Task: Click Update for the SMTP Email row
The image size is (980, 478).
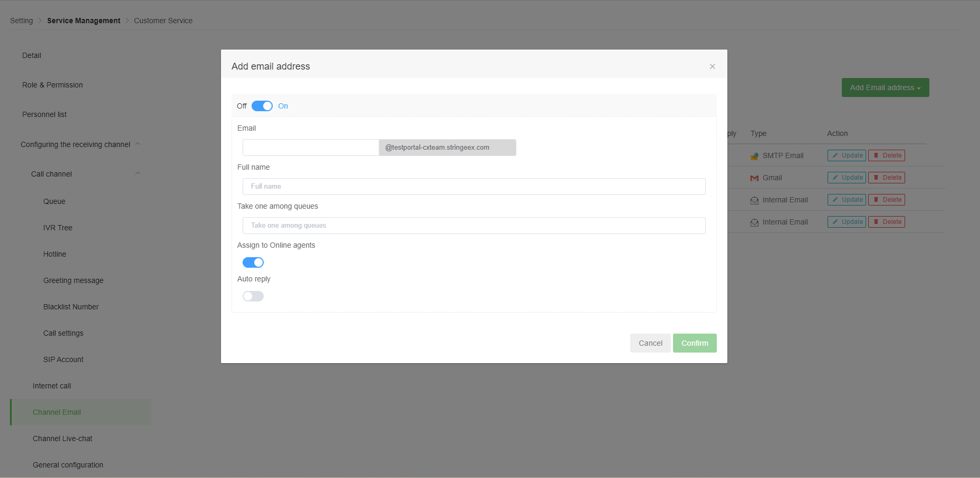Action: pyautogui.click(x=847, y=155)
